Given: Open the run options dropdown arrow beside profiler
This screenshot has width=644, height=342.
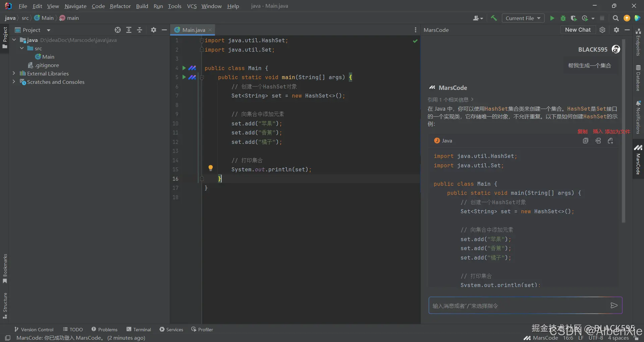Looking at the screenshot, I should pyautogui.click(x=593, y=18).
